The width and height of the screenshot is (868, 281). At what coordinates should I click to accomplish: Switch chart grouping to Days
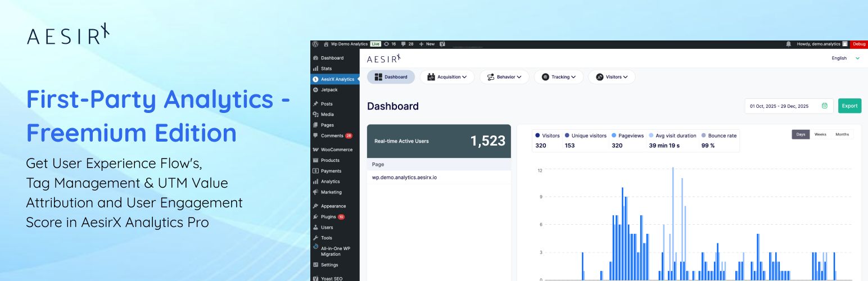(801, 134)
